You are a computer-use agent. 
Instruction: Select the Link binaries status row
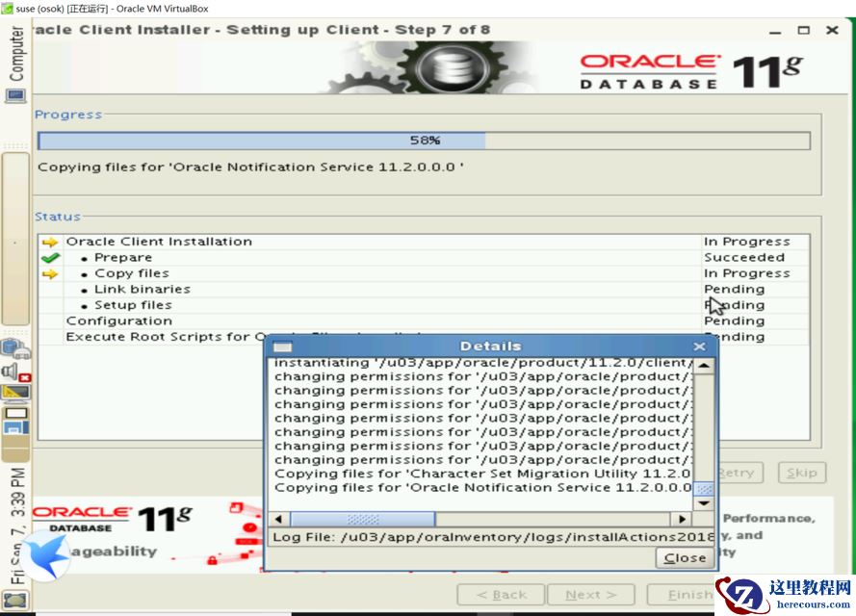pos(424,289)
